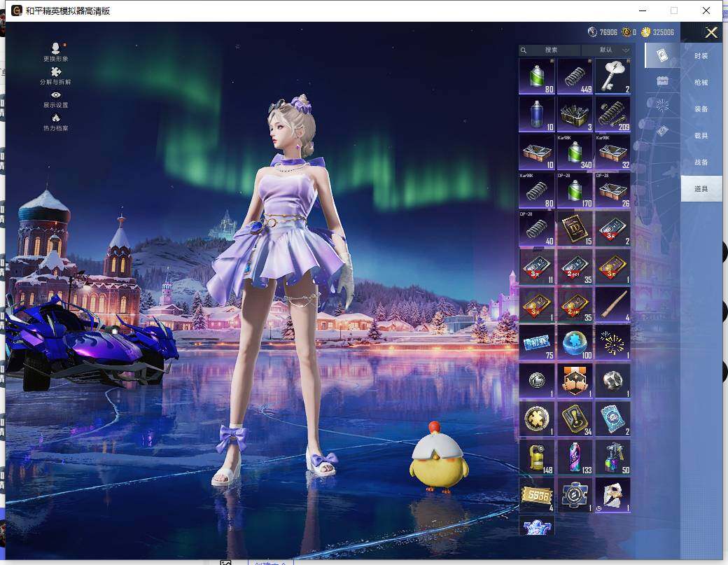Select yellow smoke grenade count 148
This screenshot has width=728, height=565.
[537, 456]
